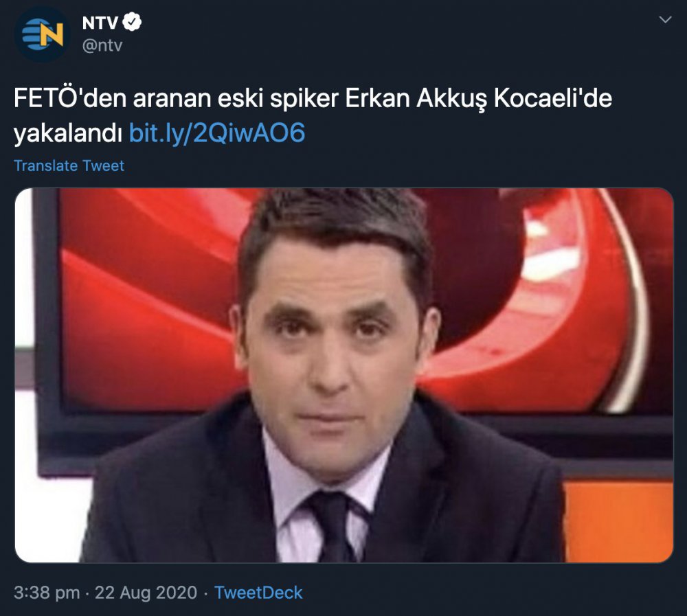Click the 3:38 pm timestamp

pos(47,593)
